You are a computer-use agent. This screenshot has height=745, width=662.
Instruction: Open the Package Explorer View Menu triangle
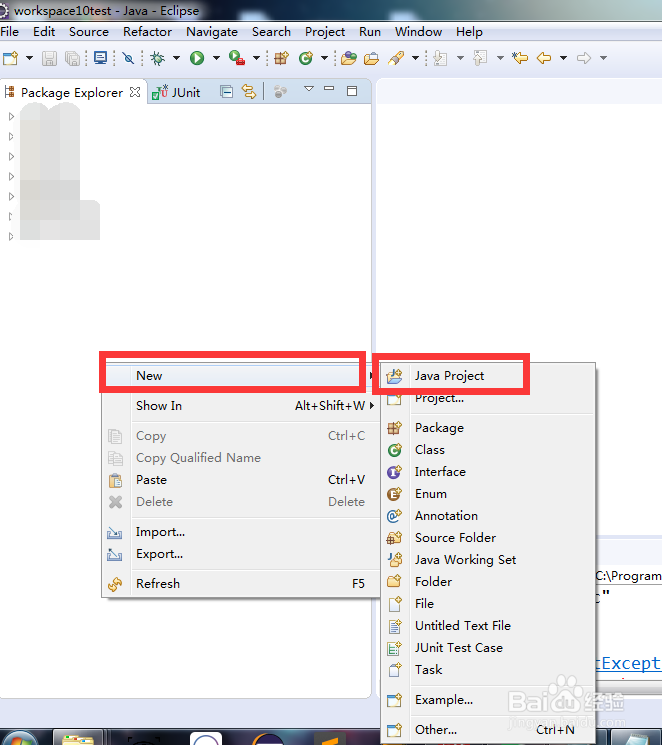click(x=309, y=89)
